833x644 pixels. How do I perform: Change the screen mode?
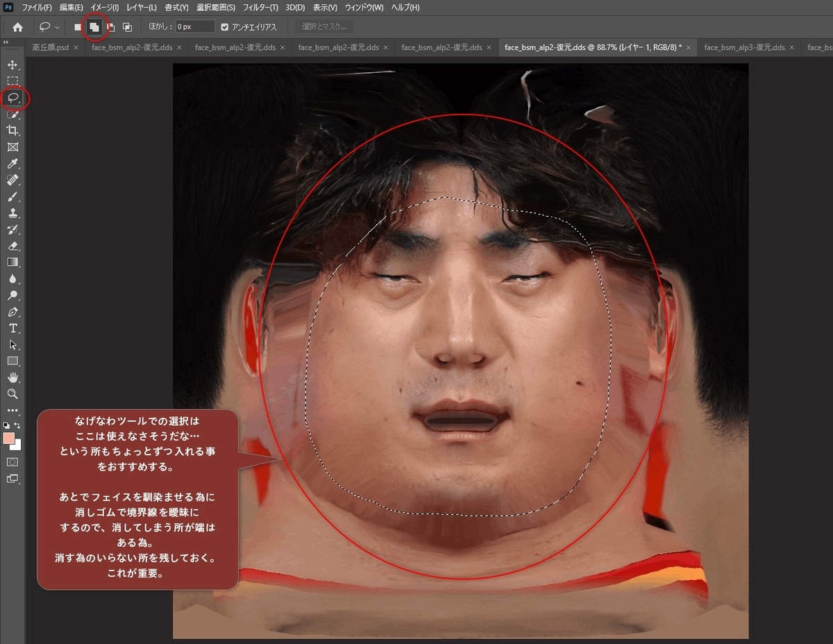click(12, 478)
